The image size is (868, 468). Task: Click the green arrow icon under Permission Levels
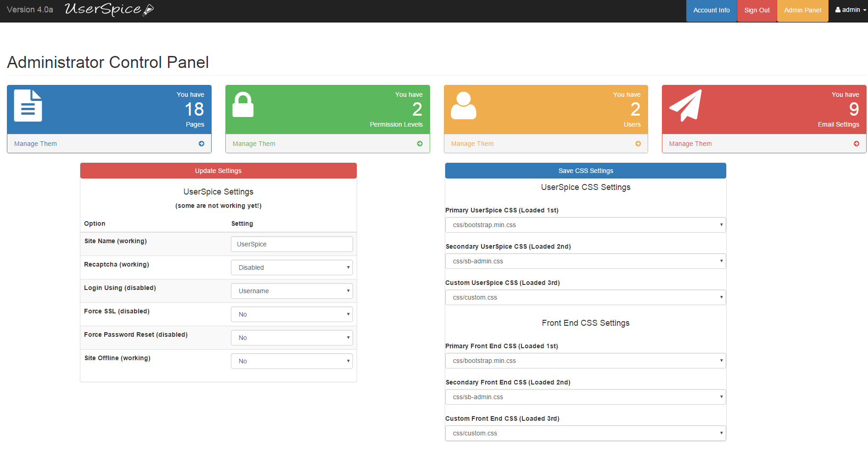pos(420,144)
